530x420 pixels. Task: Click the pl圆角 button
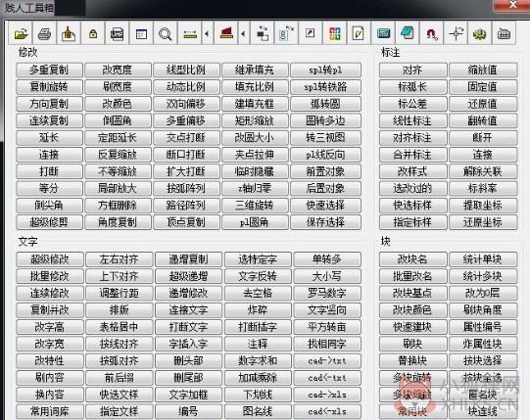(255, 222)
